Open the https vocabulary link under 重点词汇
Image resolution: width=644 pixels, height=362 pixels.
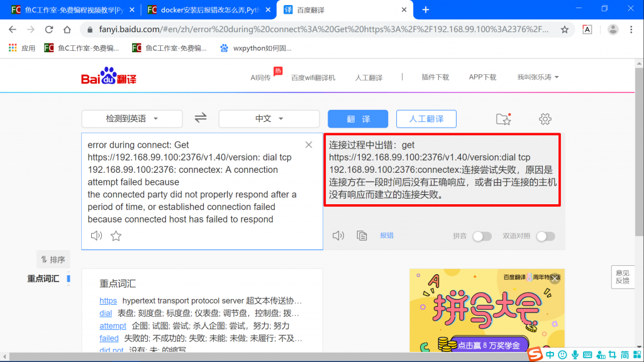[108, 301]
